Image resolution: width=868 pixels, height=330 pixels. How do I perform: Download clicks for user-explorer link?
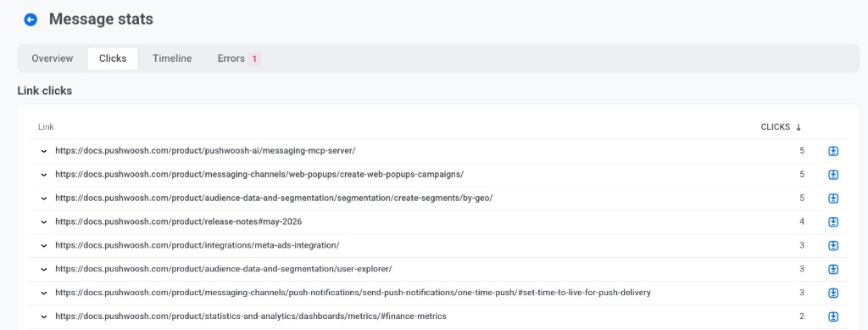833,269
